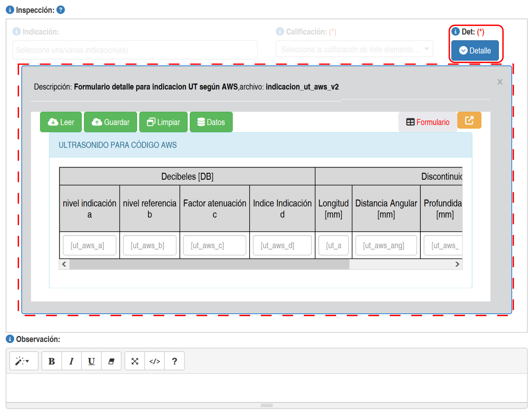Click the info icon beside Det label
This screenshot has width=532, height=414.
pyautogui.click(x=455, y=32)
